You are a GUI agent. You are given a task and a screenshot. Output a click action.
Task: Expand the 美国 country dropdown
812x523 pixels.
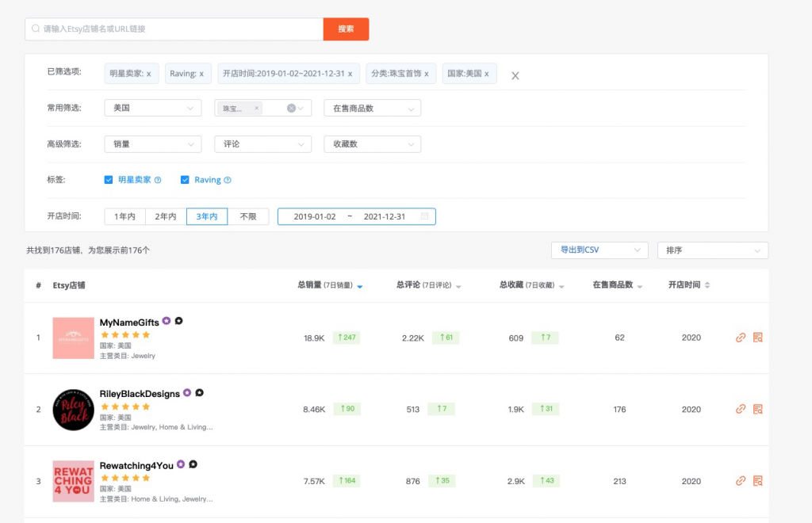point(152,109)
